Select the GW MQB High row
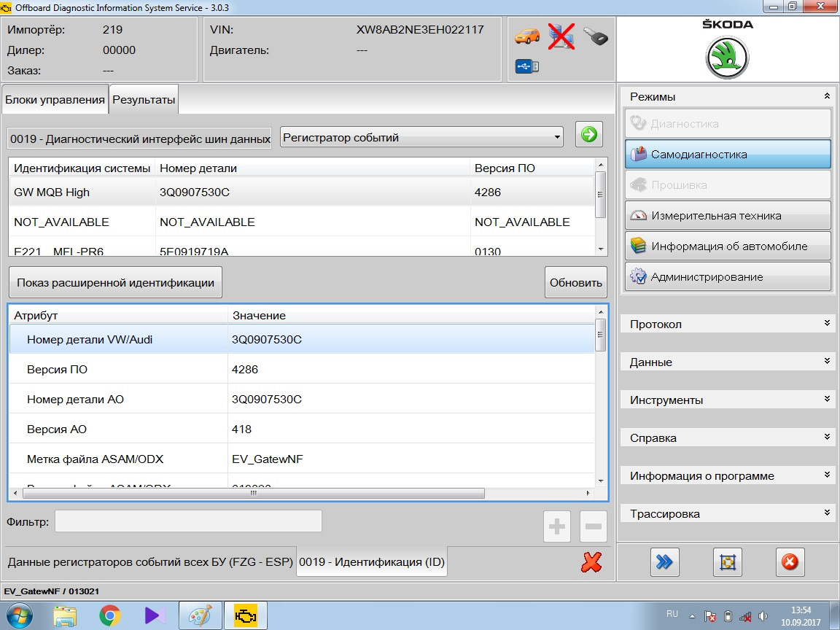840x630 pixels. coord(302,192)
